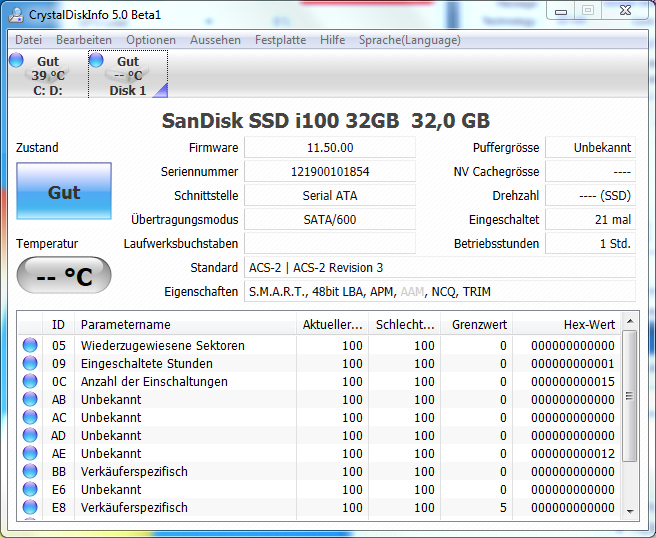Click the Hex-Wert column header

[x=566, y=325]
